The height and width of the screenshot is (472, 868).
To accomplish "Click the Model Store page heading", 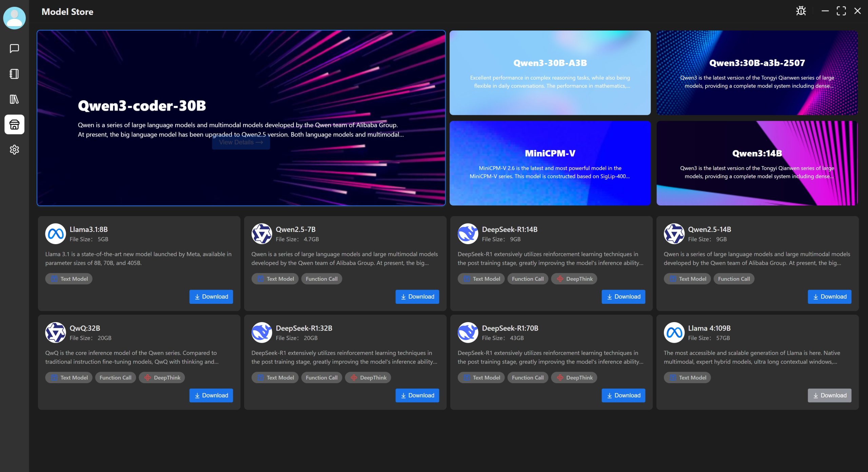I will tap(67, 12).
